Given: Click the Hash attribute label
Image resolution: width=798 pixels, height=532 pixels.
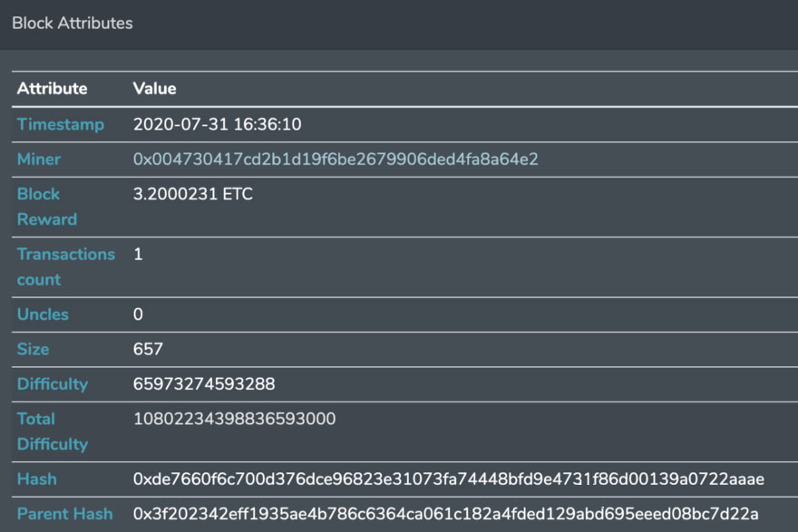Looking at the screenshot, I should [36, 479].
